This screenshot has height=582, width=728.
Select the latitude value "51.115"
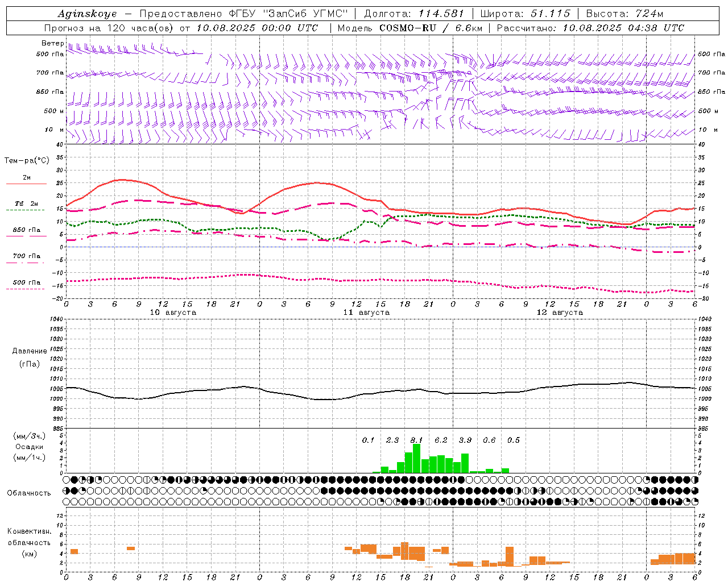pyautogui.click(x=551, y=14)
